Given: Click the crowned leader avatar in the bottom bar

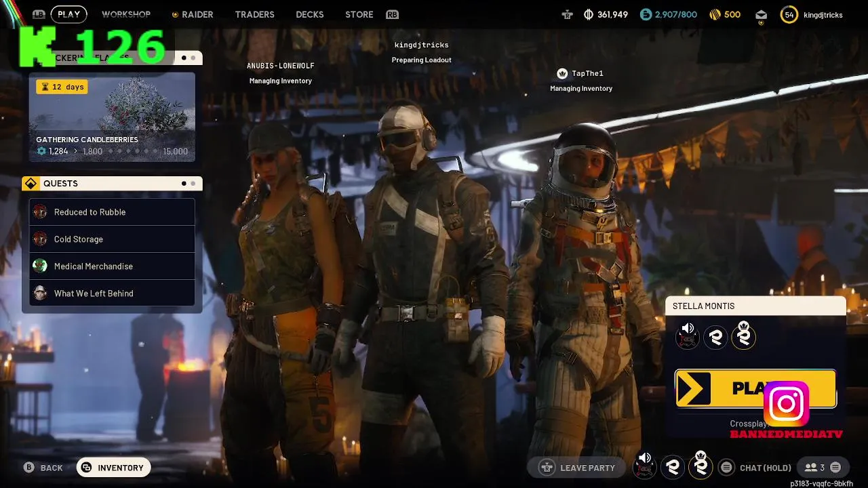Looking at the screenshot, I should point(701,466).
